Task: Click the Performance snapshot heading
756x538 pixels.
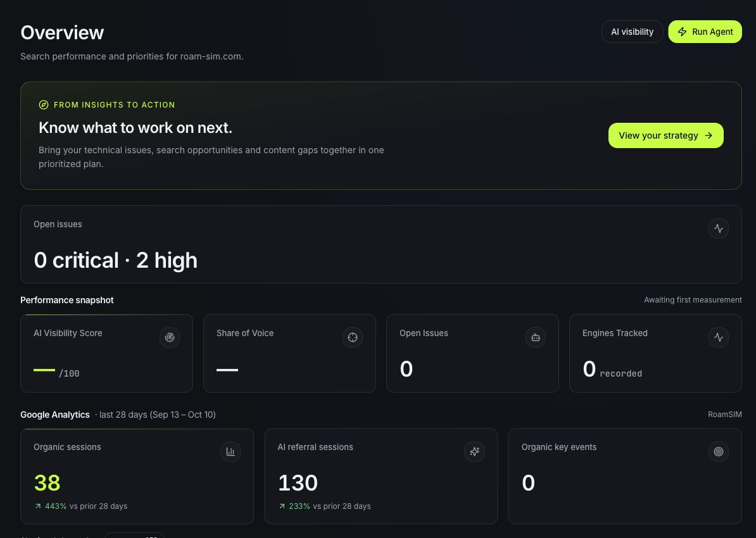Action: click(67, 300)
